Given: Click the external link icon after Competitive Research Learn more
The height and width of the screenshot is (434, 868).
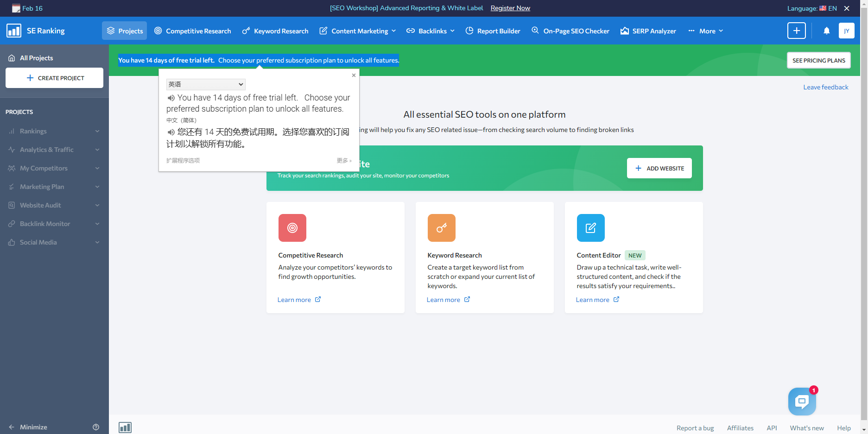Looking at the screenshot, I should pyautogui.click(x=318, y=299).
